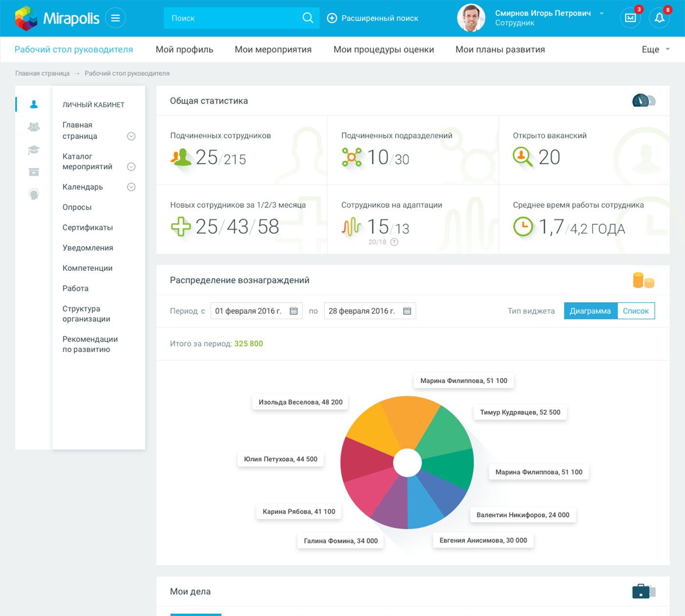Click the Галина Фомина, 34 000 label
The height and width of the screenshot is (616, 685).
click(x=341, y=541)
